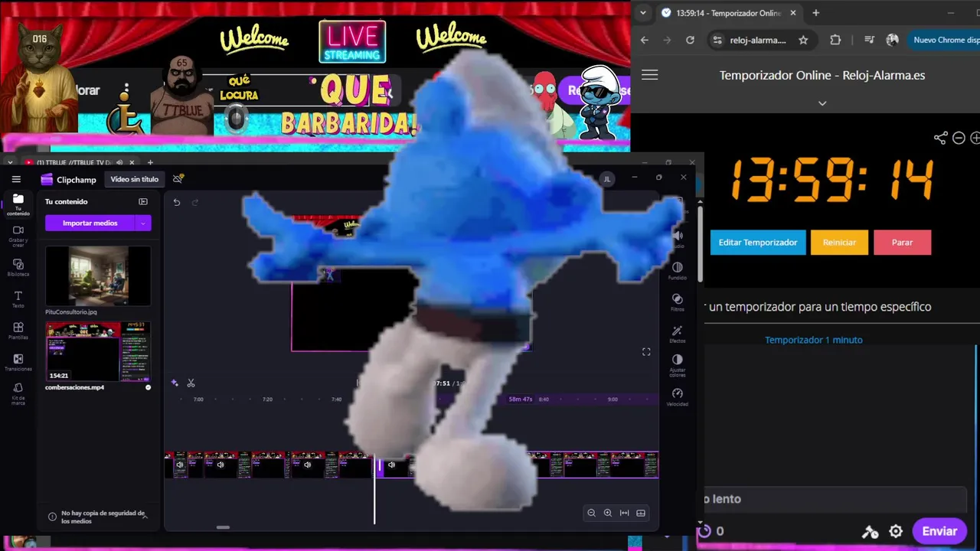Screen dimensions: 980x551
Task: Open the timer site hamburger menu
Action: 649,75
